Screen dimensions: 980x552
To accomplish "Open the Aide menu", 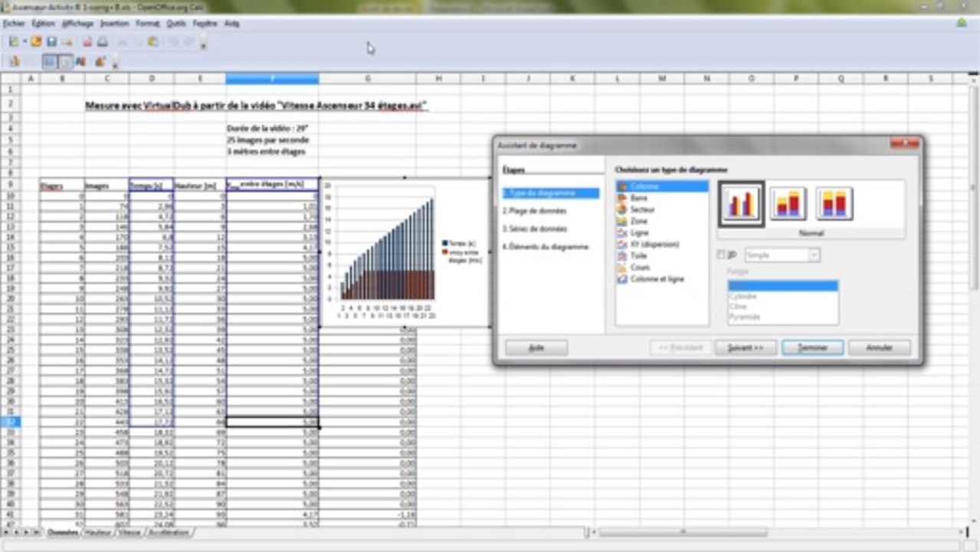I will pyautogui.click(x=231, y=24).
